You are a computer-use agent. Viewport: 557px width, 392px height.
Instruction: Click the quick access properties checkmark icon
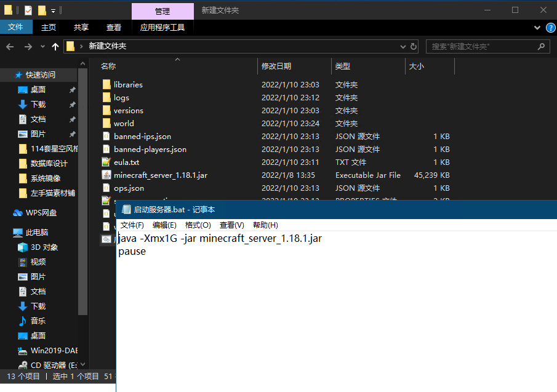pyautogui.click(x=28, y=10)
